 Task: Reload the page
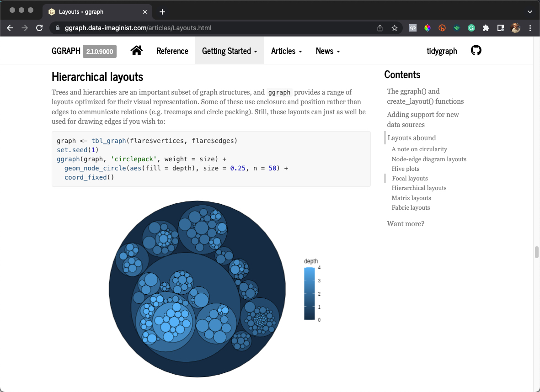(39, 28)
